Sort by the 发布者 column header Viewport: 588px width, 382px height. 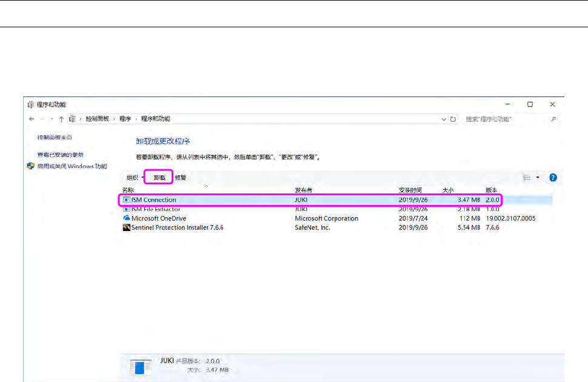303,190
